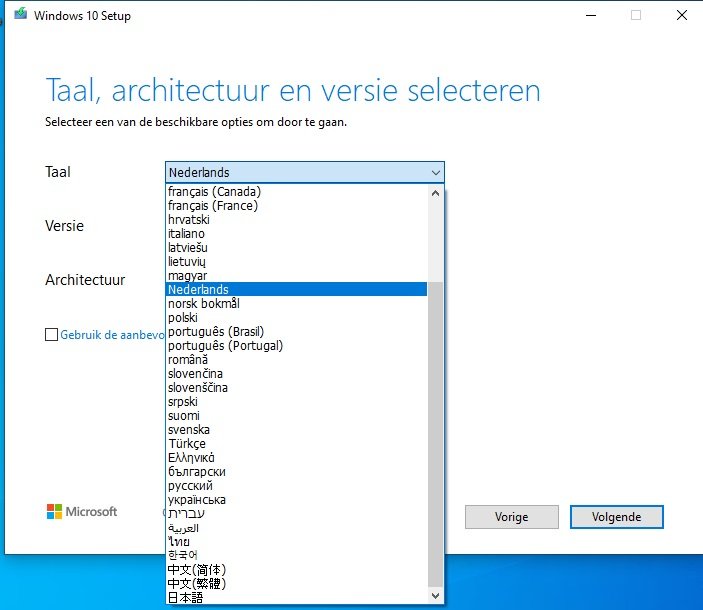Select українська language option
This screenshot has height=610, width=703.
(x=296, y=499)
